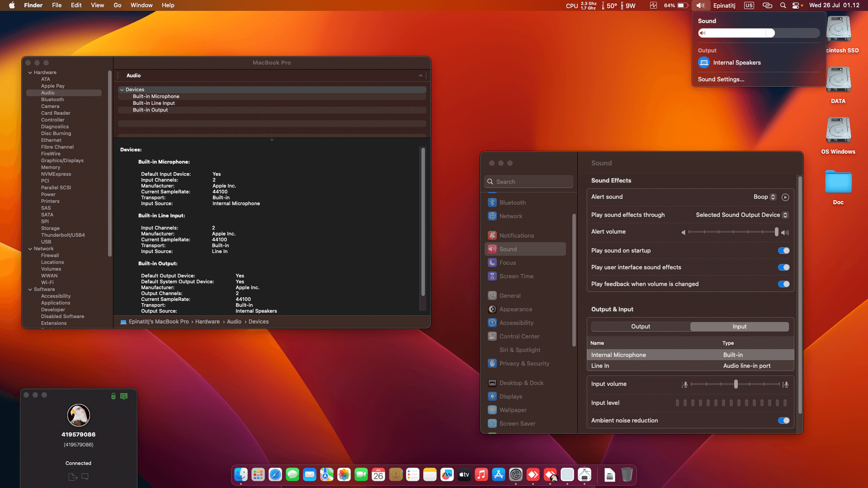The height and width of the screenshot is (488, 868).
Task: Open the Go menu
Action: pos(117,5)
